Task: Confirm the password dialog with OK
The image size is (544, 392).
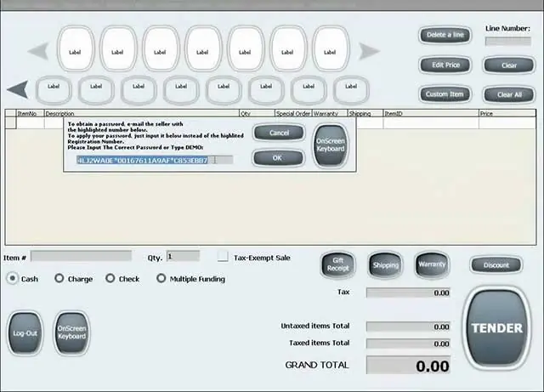Action: [277, 158]
